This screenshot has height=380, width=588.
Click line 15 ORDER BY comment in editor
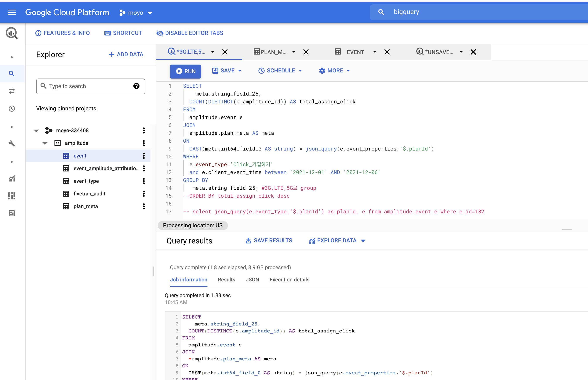pos(236,196)
